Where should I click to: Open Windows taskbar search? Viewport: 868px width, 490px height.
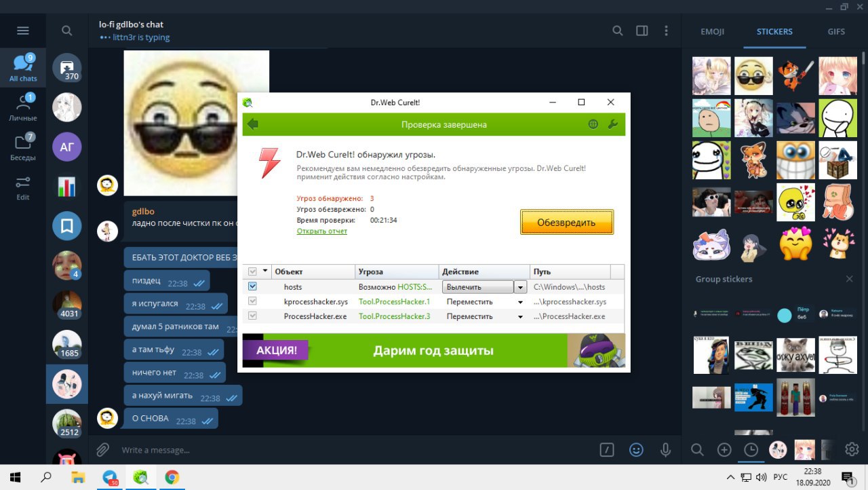pos(46,477)
